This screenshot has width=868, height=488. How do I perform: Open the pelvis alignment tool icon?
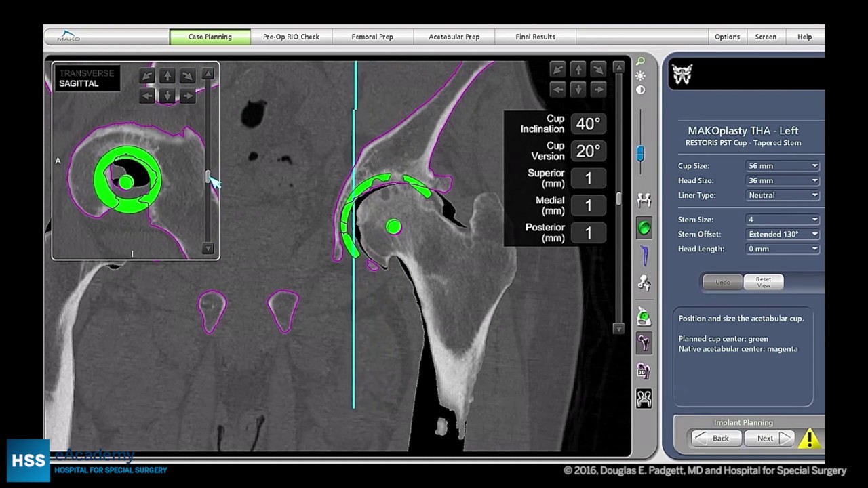(644, 200)
